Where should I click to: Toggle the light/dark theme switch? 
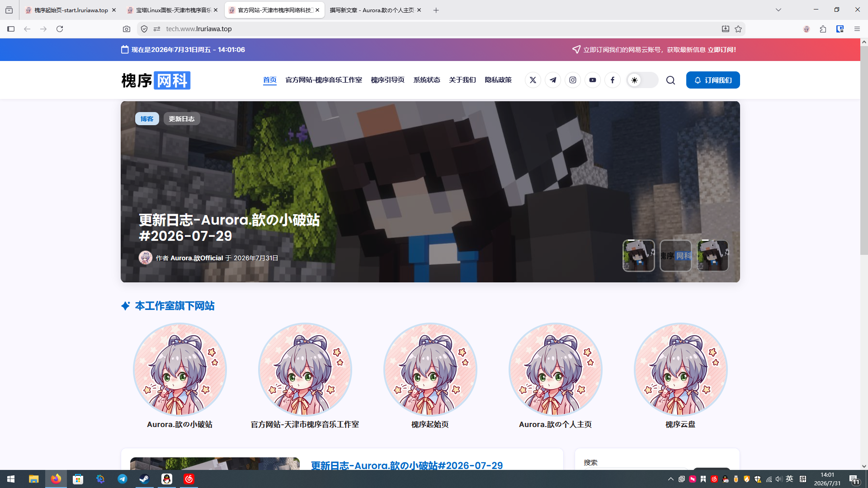642,80
